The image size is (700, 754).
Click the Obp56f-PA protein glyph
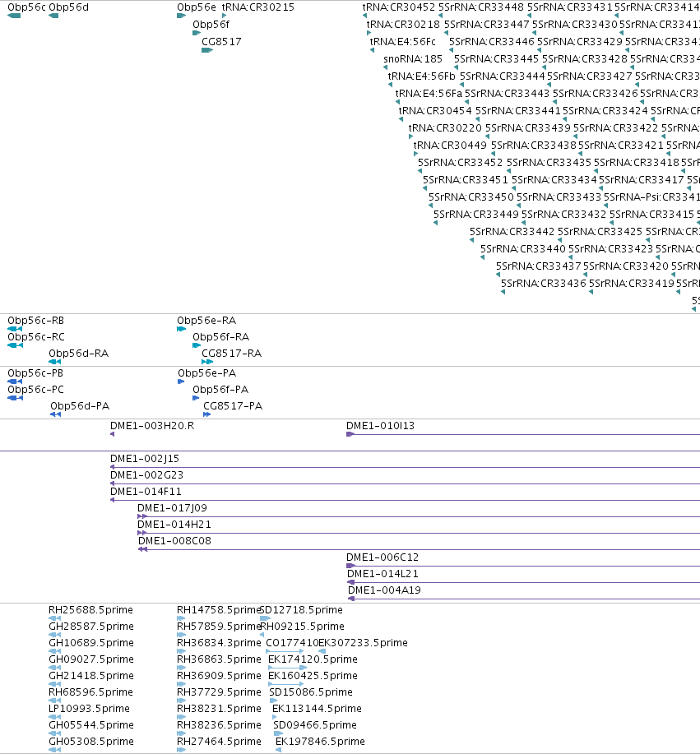tap(196, 398)
